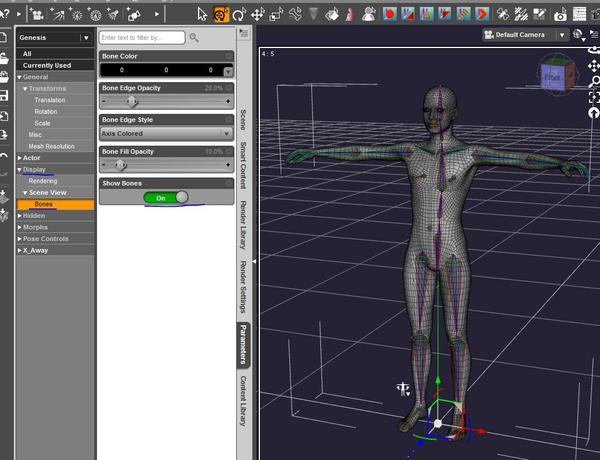Open Bone Edge Opacity settings gear

tap(228, 88)
